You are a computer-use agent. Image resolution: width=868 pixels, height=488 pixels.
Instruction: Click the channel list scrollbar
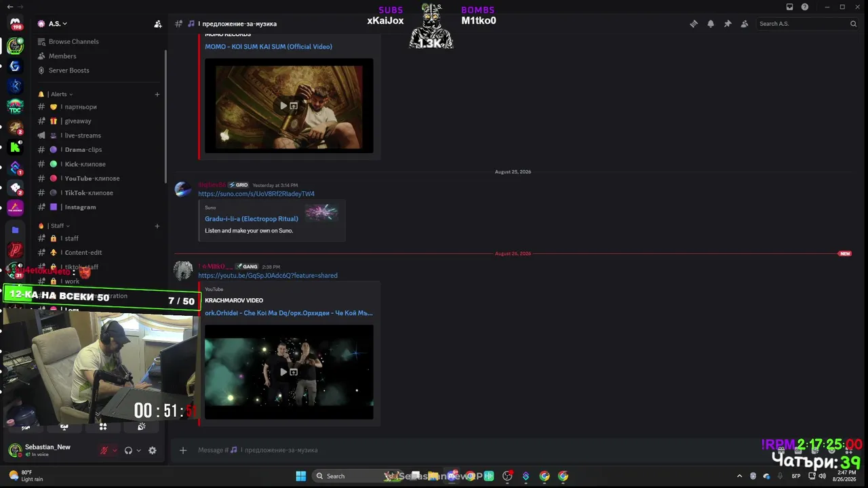[x=165, y=115]
